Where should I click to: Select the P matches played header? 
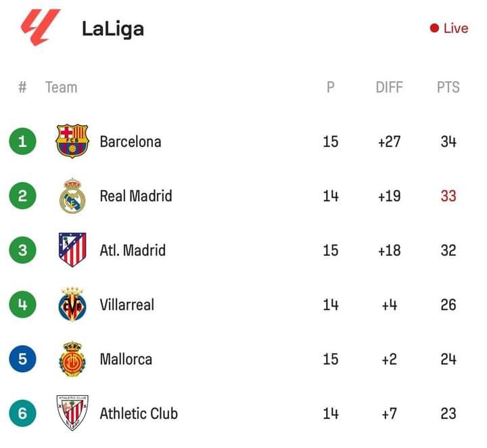(x=331, y=87)
